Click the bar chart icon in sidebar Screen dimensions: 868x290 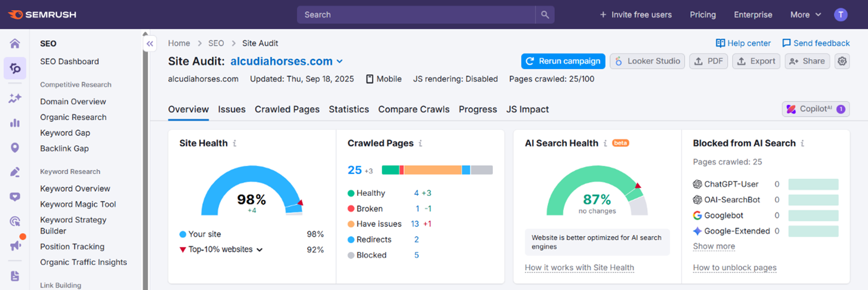(x=15, y=123)
